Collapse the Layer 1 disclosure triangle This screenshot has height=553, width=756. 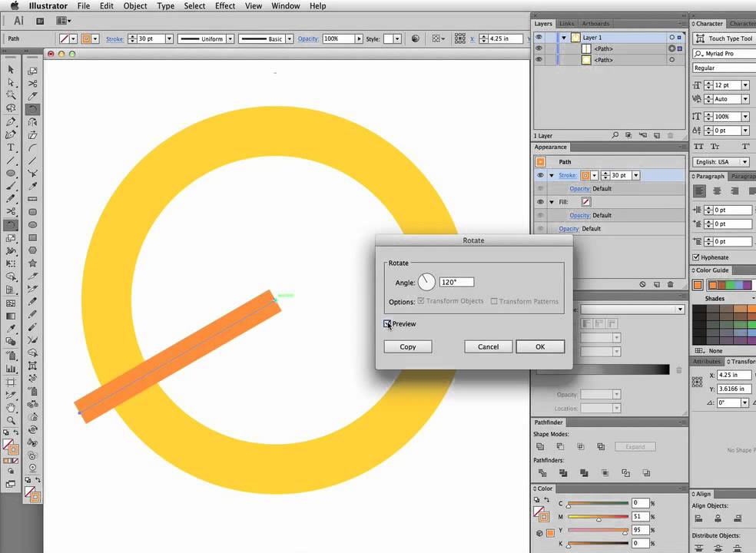click(563, 38)
